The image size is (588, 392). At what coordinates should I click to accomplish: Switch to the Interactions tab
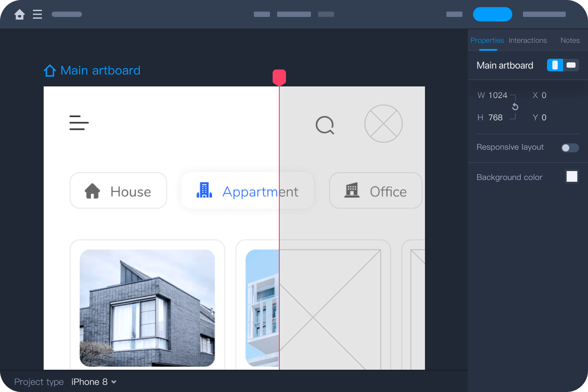[x=527, y=40]
